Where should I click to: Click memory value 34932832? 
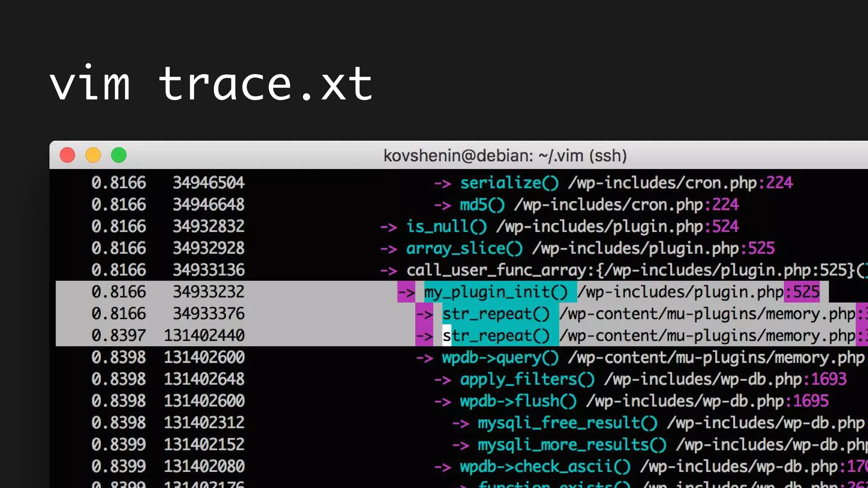209,227
